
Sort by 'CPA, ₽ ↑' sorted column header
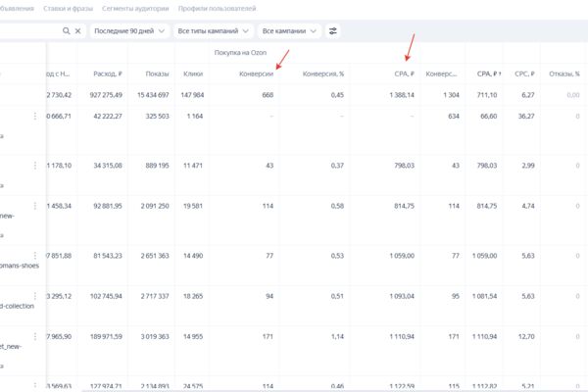pos(489,73)
